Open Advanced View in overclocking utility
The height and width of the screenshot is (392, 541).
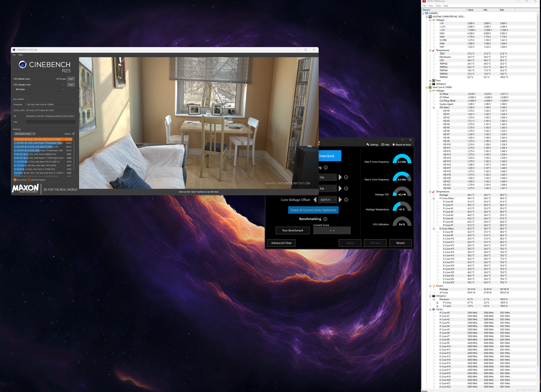(x=281, y=243)
